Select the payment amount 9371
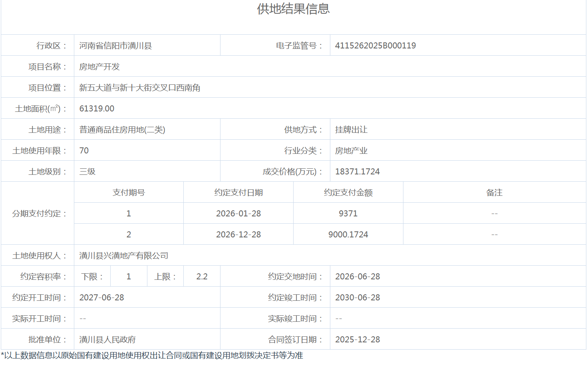Image resolution: width=588 pixels, height=367 pixels. coord(348,214)
